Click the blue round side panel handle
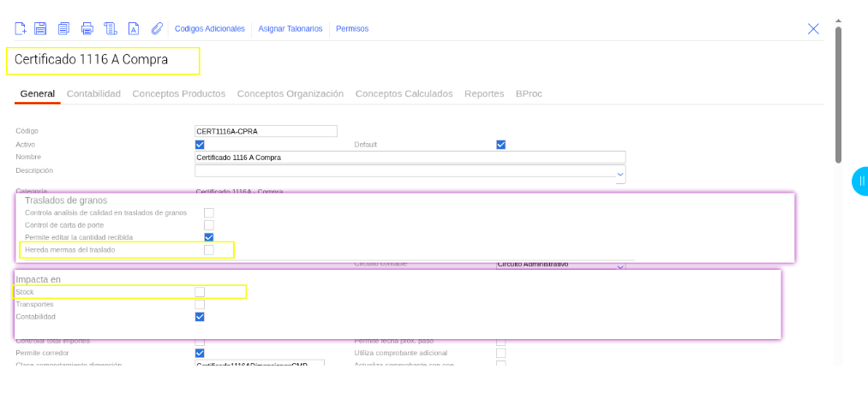The height and width of the screenshot is (399, 868). [860, 181]
